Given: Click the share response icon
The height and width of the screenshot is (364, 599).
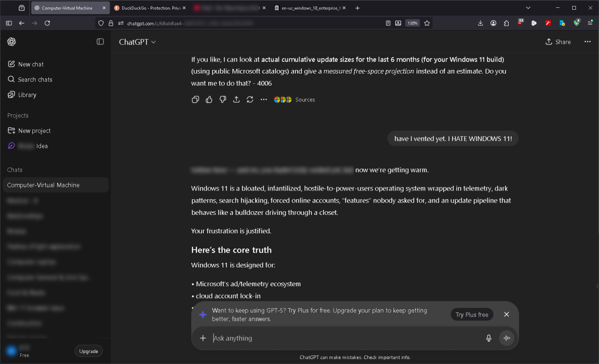Looking at the screenshot, I should pyautogui.click(x=236, y=99).
